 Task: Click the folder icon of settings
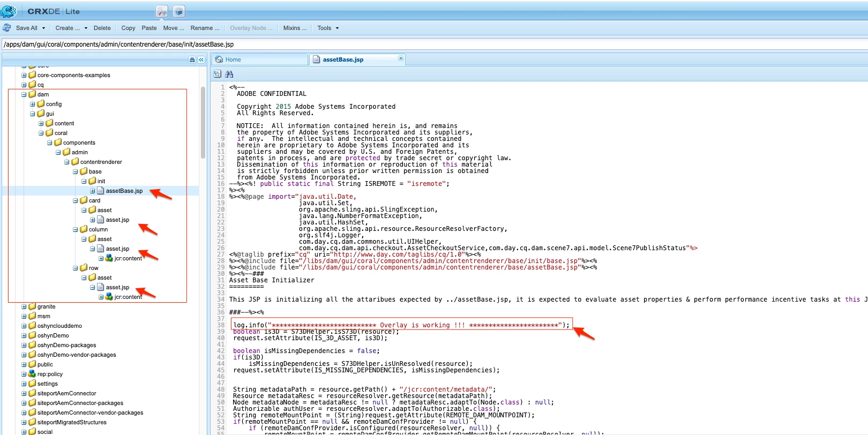click(x=32, y=384)
